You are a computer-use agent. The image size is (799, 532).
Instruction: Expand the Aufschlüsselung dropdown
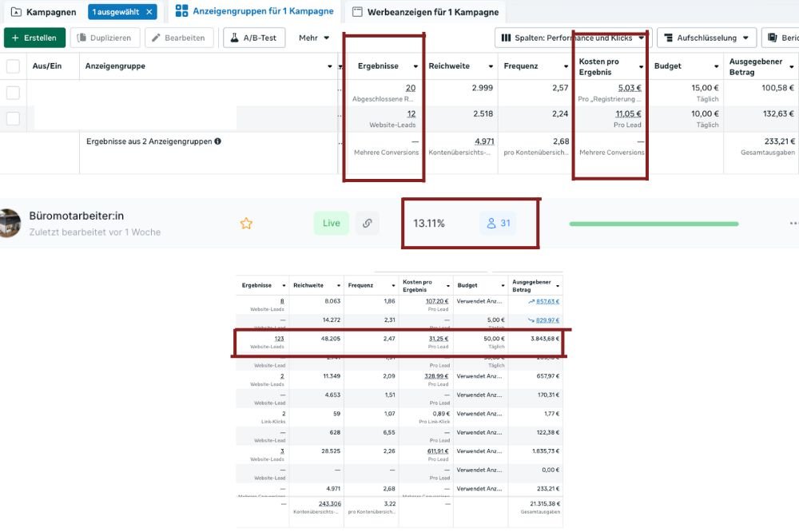point(706,38)
